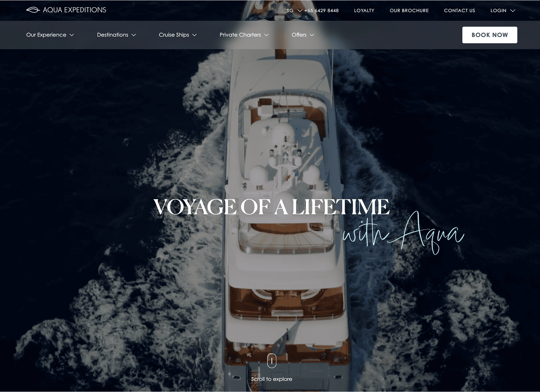Open the LOGIN dropdown menu

point(503,10)
